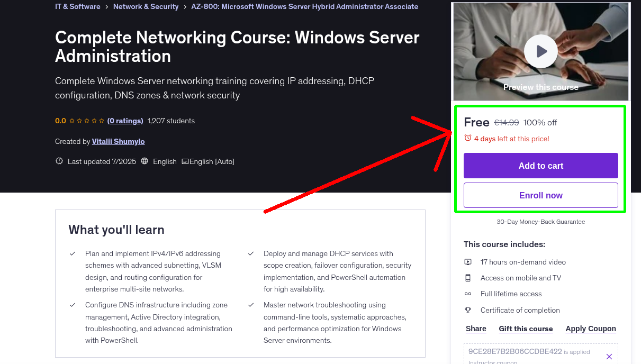Play the course preview video
Image resolution: width=641 pixels, height=364 pixels.
click(540, 51)
